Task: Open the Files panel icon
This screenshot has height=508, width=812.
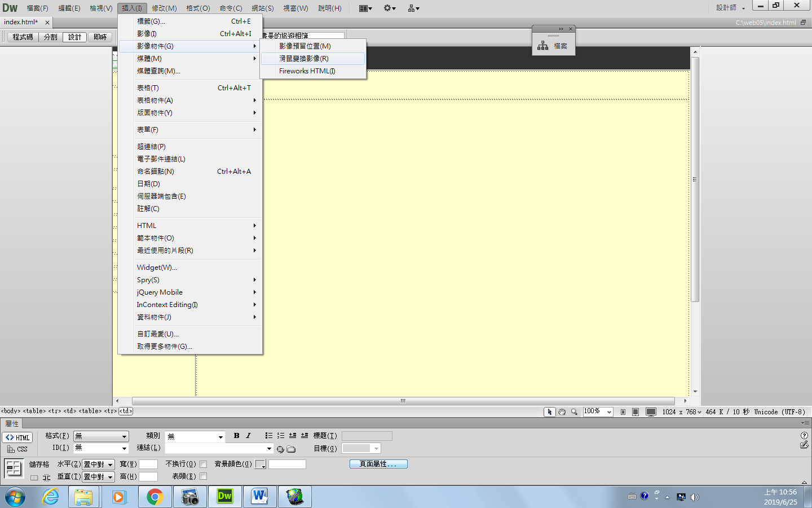Action: tap(553, 46)
